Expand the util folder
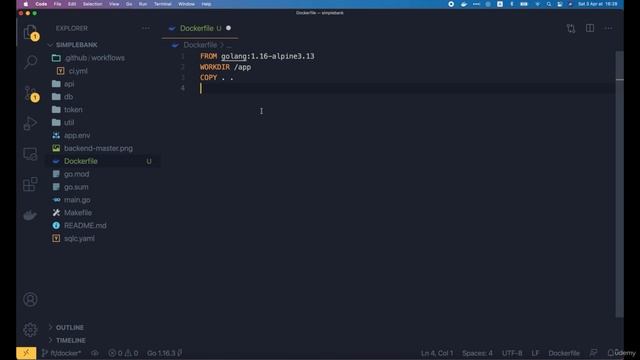This screenshot has width=640, height=360. point(69,122)
